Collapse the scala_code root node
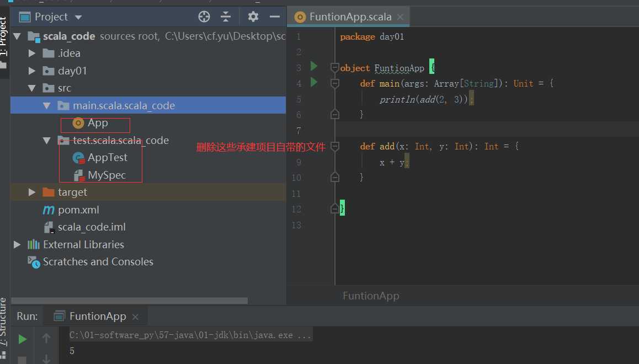639x364 pixels. click(x=17, y=36)
